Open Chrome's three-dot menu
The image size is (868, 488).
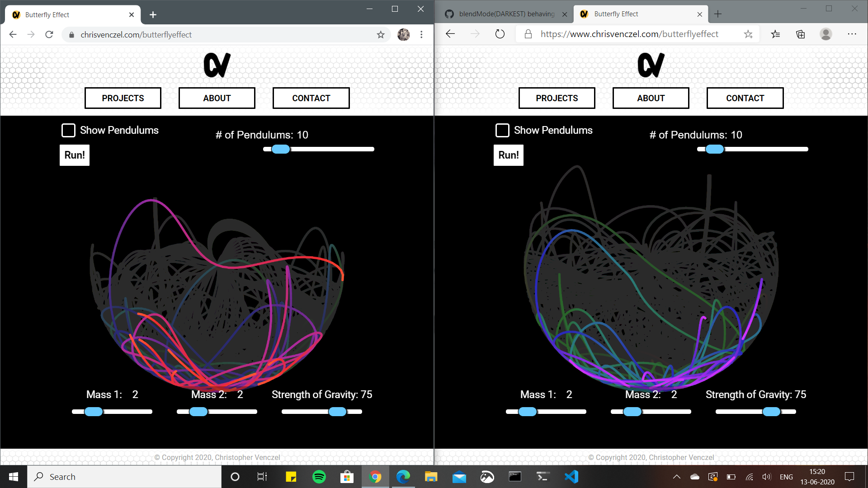[x=421, y=34]
